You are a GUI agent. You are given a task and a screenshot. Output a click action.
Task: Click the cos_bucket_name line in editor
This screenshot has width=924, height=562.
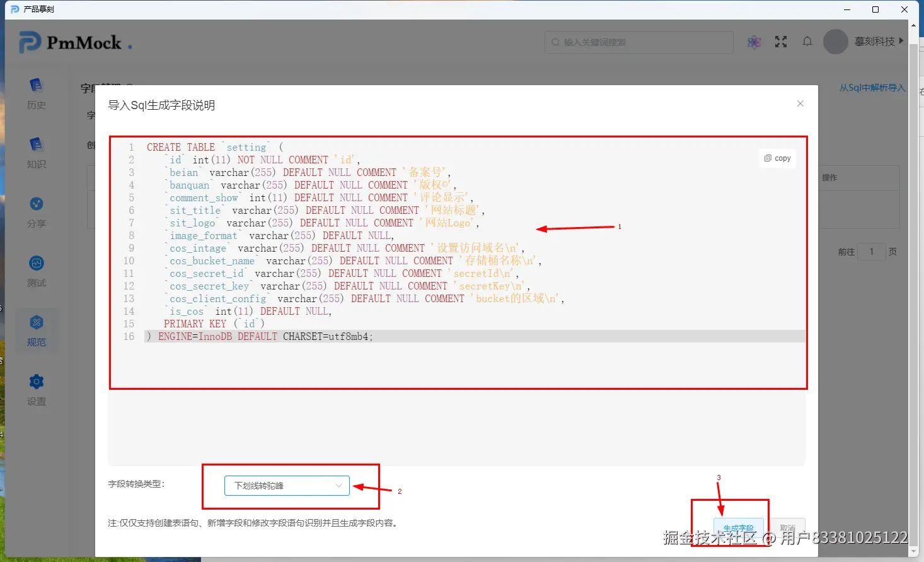click(353, 261)
